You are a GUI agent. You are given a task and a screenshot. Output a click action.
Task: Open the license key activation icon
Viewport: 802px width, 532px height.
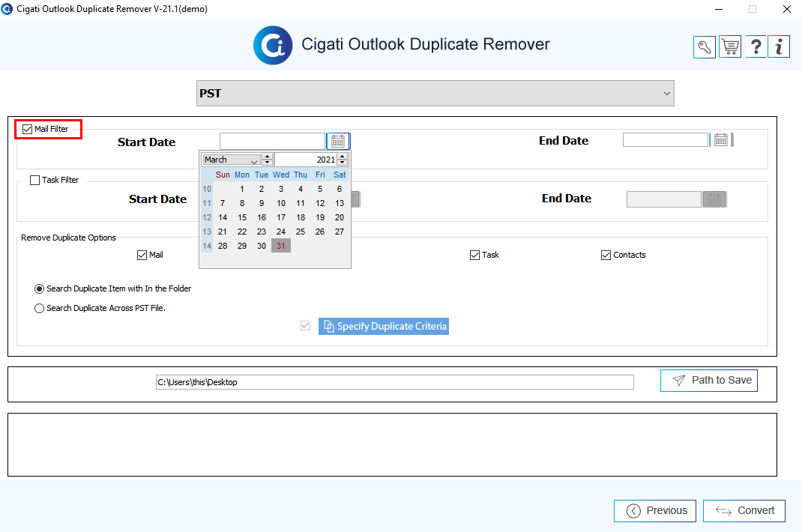(x=705, y=47)
